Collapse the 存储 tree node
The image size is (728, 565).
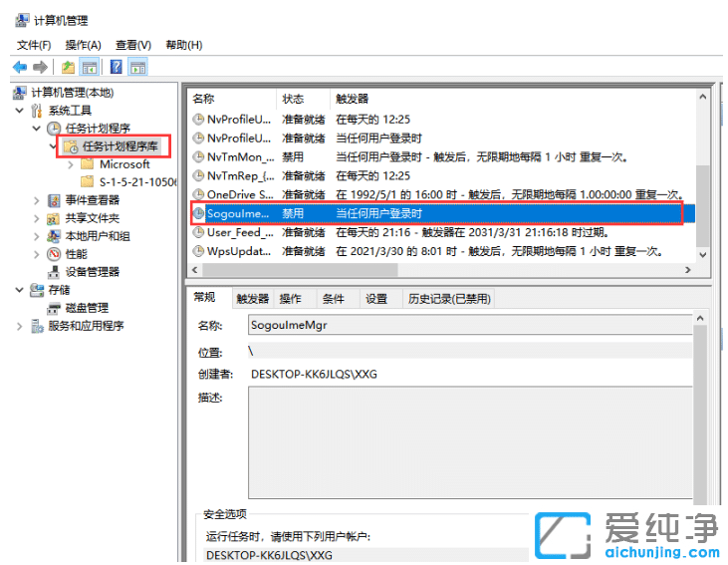(20, 290)
